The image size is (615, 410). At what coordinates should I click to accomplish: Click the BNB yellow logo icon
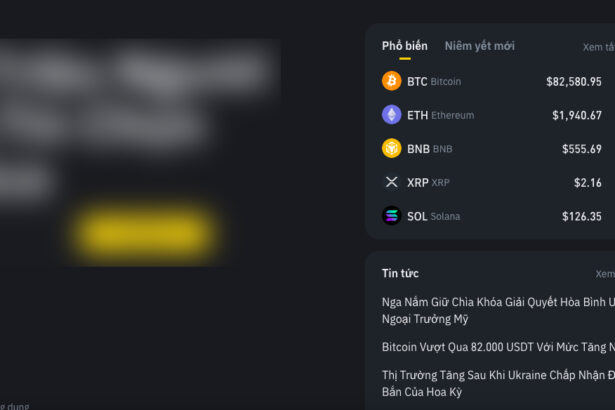[391, 149]
